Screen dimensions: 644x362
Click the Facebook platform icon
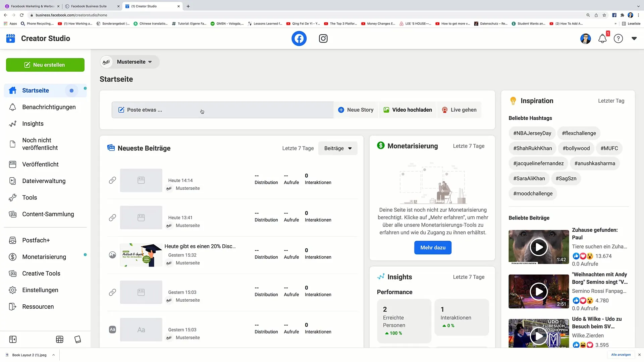[x=299, y=39]
